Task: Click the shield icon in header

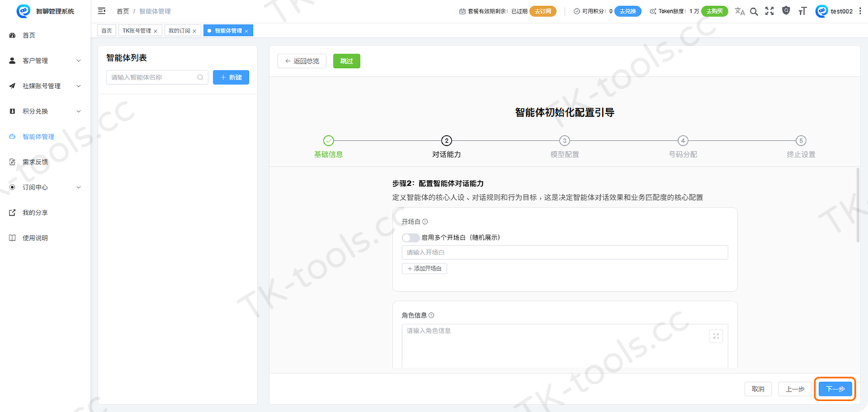Action: click(x=786, y=10)
